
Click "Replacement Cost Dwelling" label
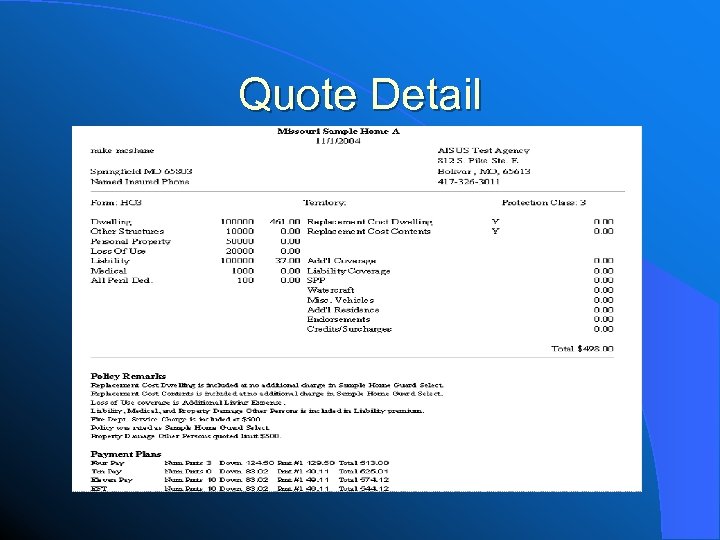pos(370,222)
